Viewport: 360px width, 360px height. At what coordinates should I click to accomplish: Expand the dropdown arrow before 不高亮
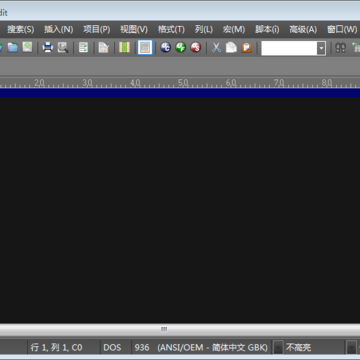click(x=278, y=348)
